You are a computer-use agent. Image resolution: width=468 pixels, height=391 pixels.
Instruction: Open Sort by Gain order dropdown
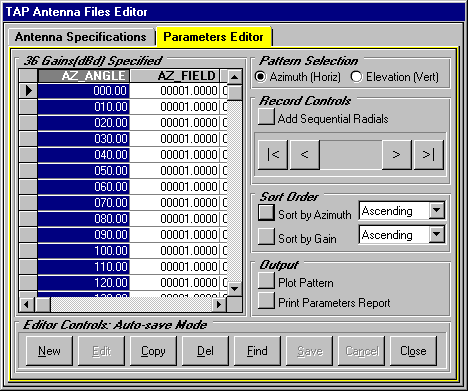click(x=436, y=234)
